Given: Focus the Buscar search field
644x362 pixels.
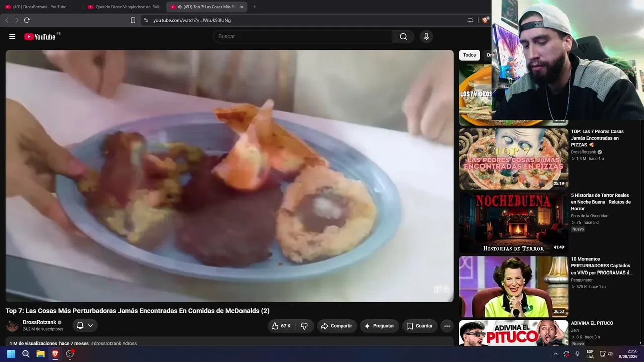Looking at the screenshot, I should point(303,37).
